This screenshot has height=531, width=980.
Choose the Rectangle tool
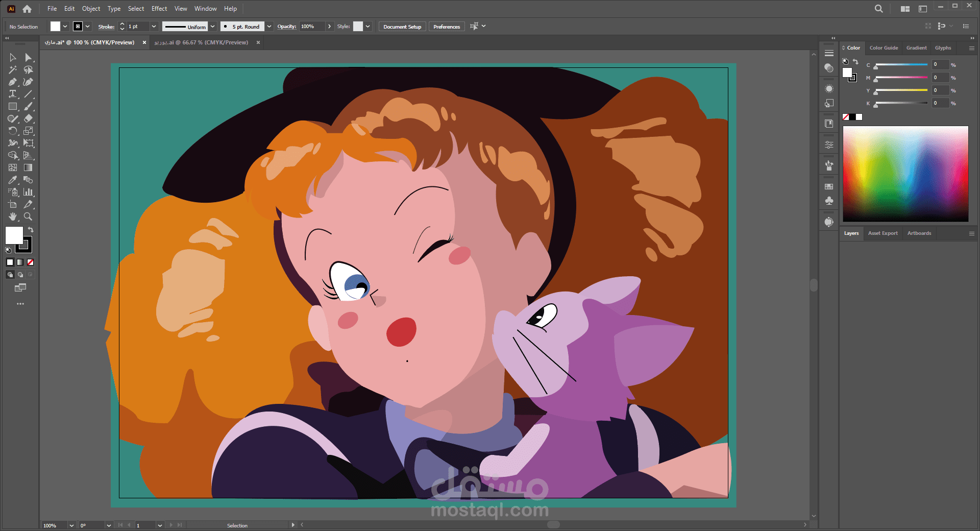click(x=13, y=107)
